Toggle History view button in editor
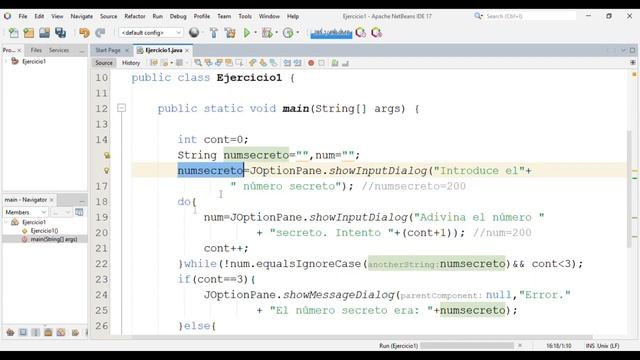This screenshot has height=360, width=640. point(131,63)
